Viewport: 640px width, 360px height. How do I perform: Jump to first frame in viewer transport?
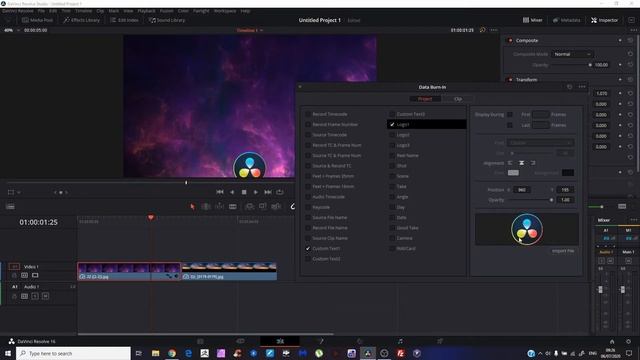pyautogui.click(x=220, y=192)
